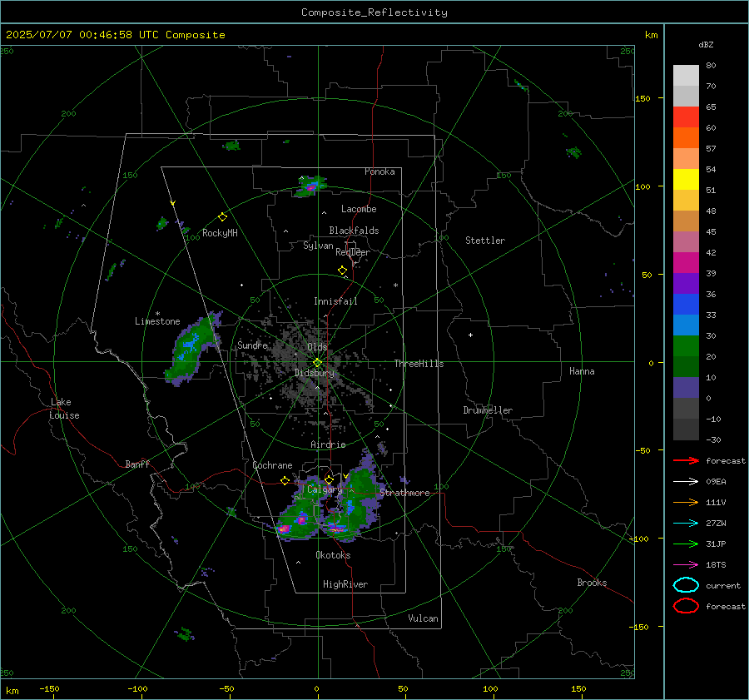Select the Airdrie city label
The width and height of the screenshot is (749, 700).
point(328,444)
